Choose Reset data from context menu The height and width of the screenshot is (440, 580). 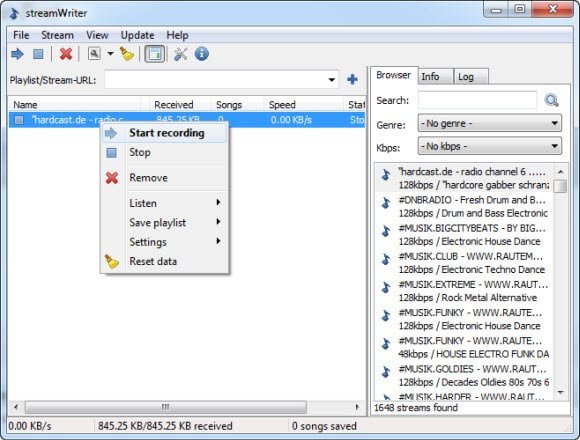click(165, 261)
